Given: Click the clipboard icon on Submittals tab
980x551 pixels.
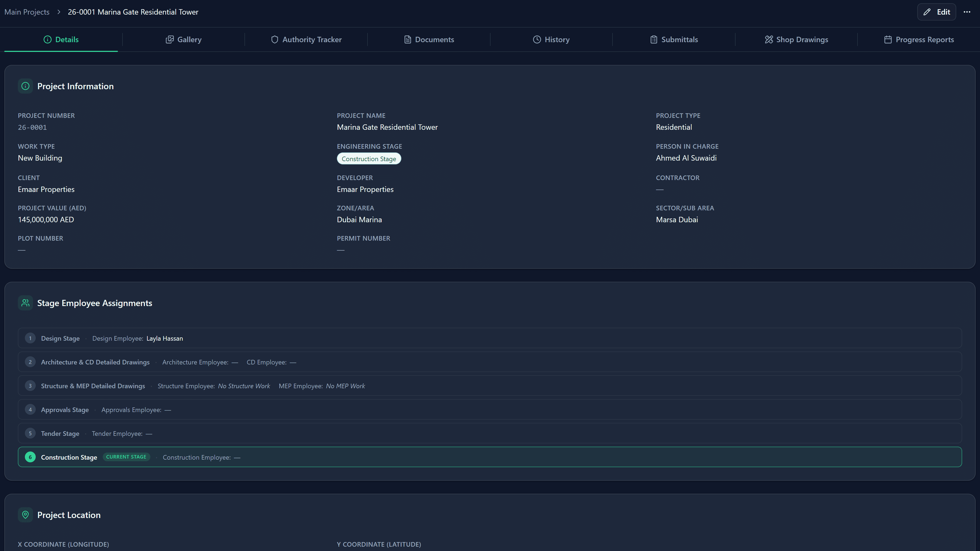Looking at the screenshot, I should point(654,39).
